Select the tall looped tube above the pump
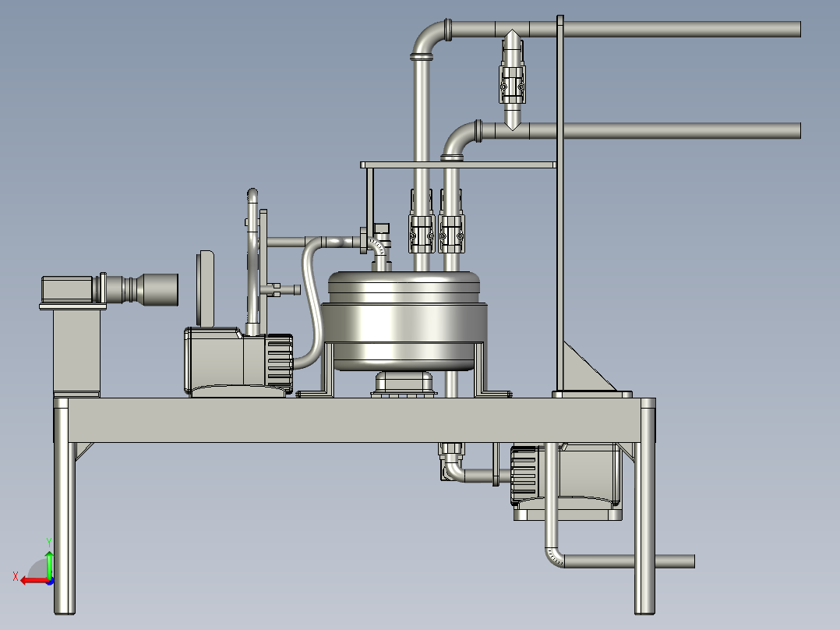The height and width of the screenshot is (630, 840). point(252,261)
